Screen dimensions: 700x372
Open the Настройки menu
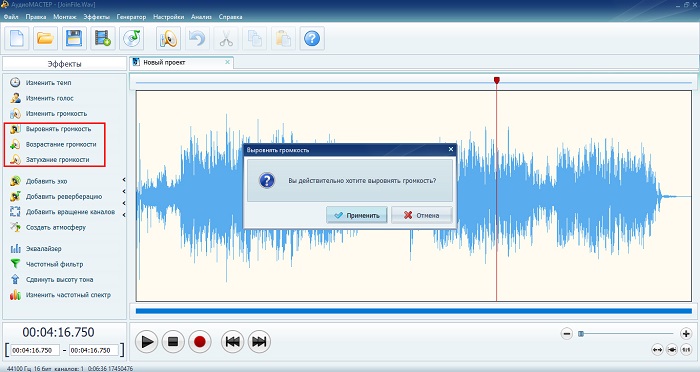click(168, 17)
